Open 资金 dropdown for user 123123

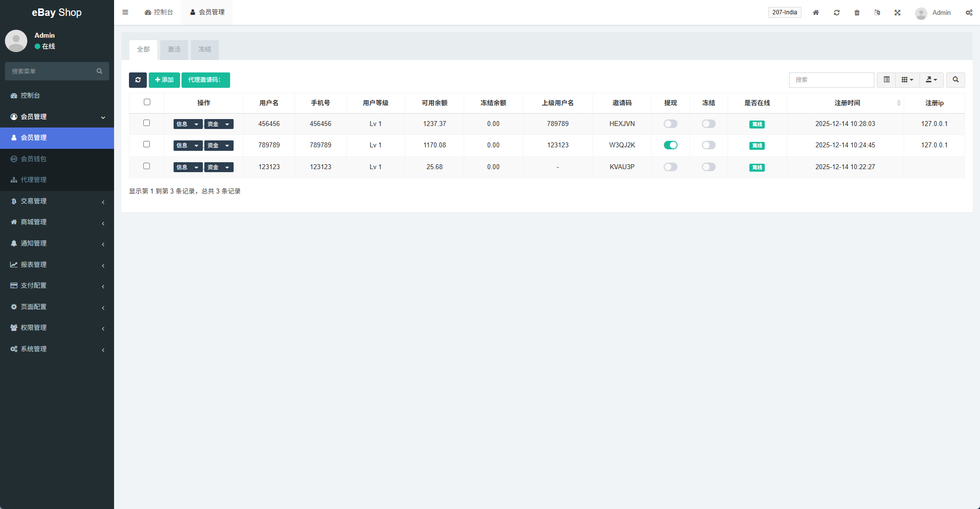(x=219, y=168)
